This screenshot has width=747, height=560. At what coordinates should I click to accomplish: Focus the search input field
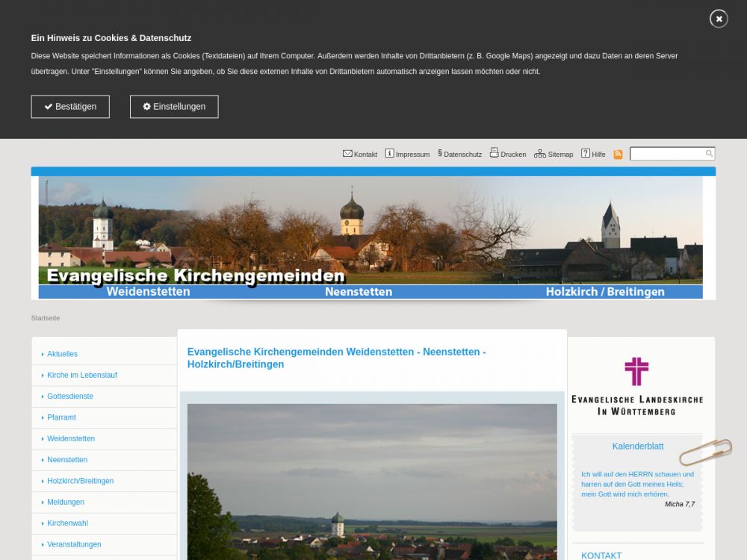[667, 153]
